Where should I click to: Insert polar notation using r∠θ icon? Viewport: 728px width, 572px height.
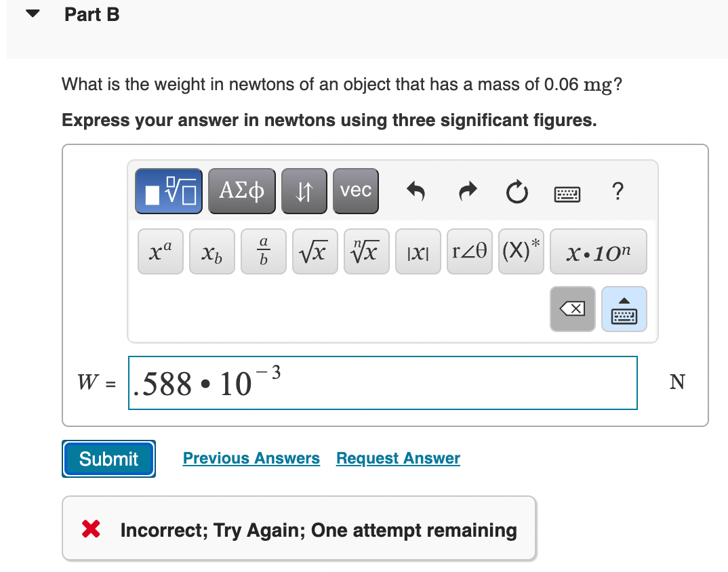pyautogui.click(x=469, y=251)
